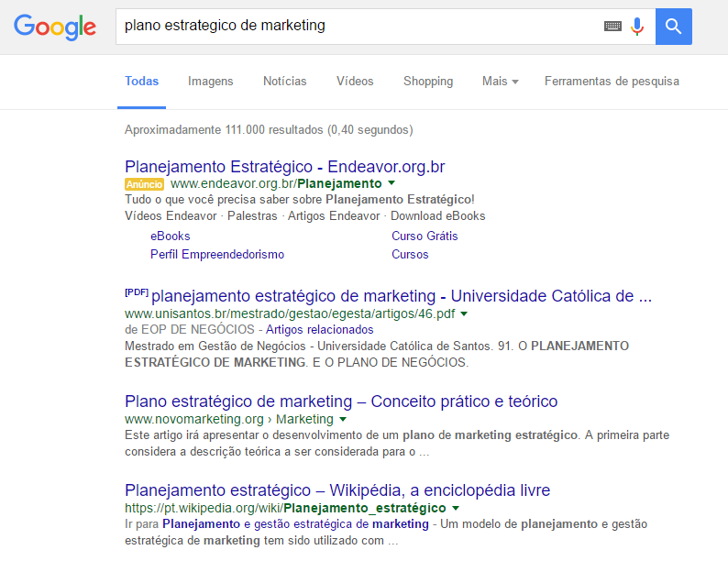Open the Wikipédia Planejamento estratégico result
The width and height of the screenshot is (728, 561).
pos(337,490)
